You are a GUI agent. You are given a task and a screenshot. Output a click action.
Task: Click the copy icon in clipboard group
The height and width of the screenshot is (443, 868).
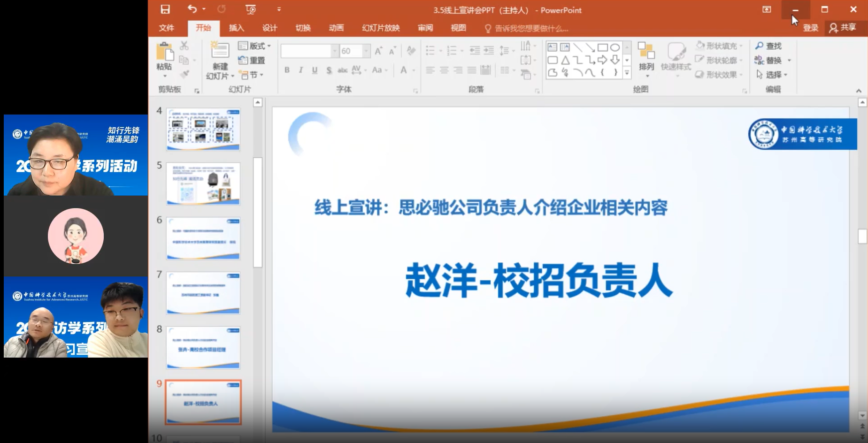pos(184,60)
